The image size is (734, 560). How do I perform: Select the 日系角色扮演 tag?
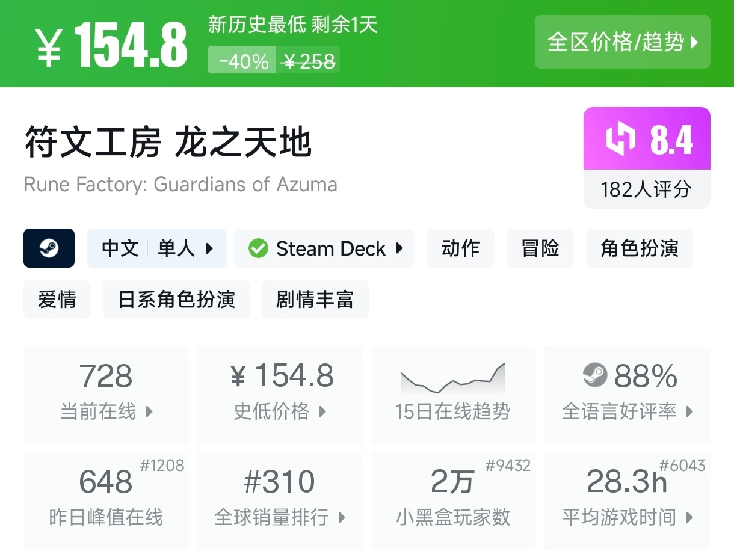click(x=176, y=299)
